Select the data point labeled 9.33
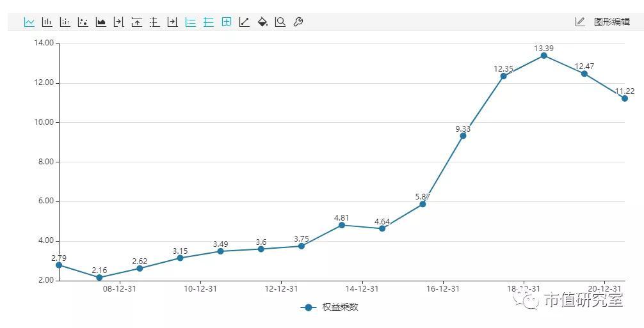644x328 pixels. coord(463,136)
